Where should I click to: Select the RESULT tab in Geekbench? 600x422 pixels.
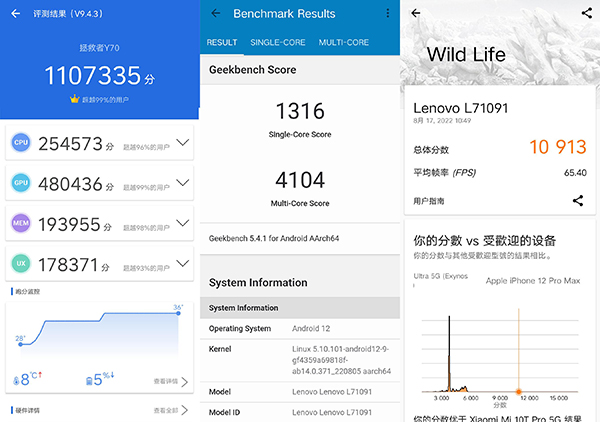222,43
